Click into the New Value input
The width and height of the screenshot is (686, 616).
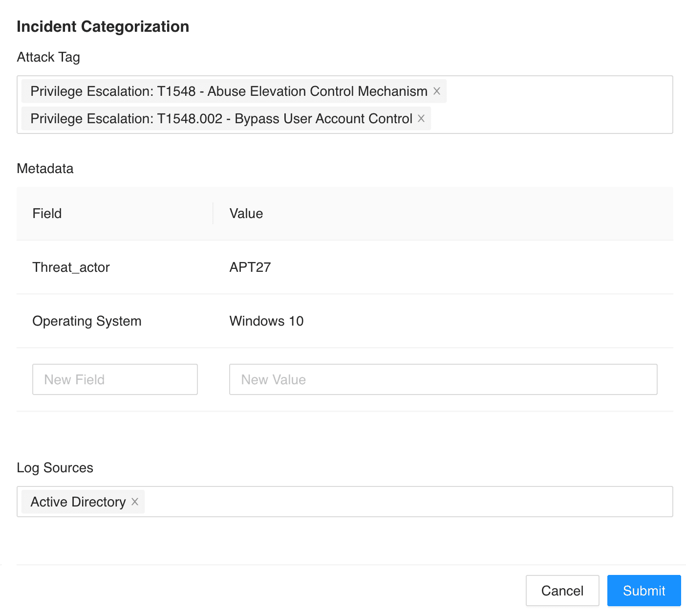tap(443, 379)
